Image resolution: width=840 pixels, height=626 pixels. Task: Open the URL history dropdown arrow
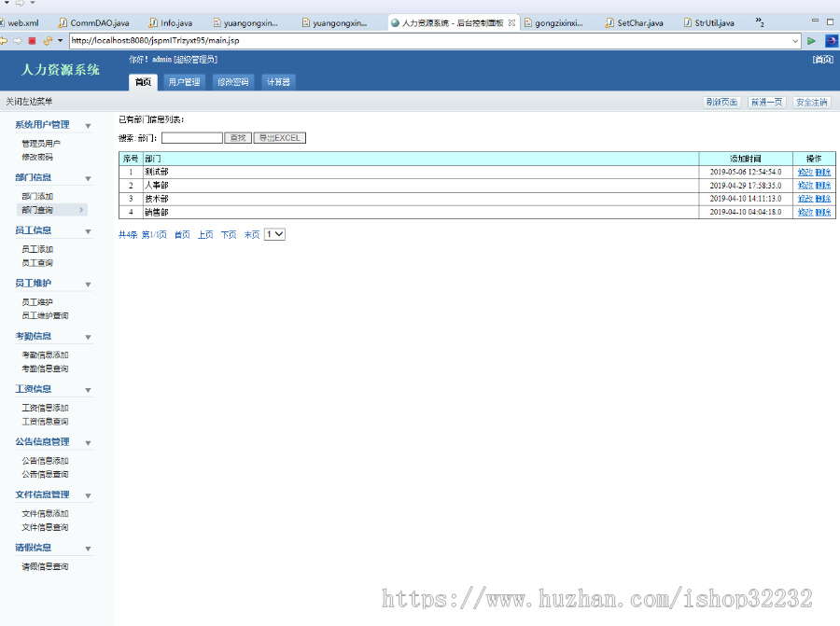[795, 41]
